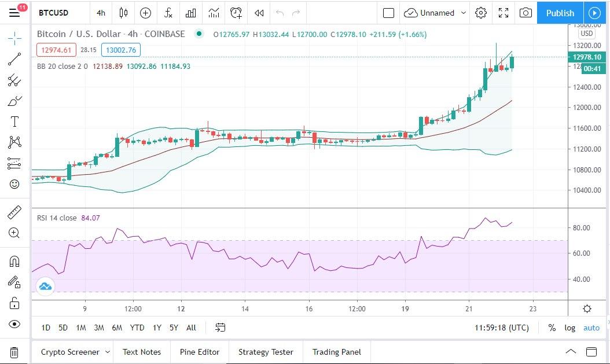Click the TradingView cloud logo in RSI pane

coord(46,286)
